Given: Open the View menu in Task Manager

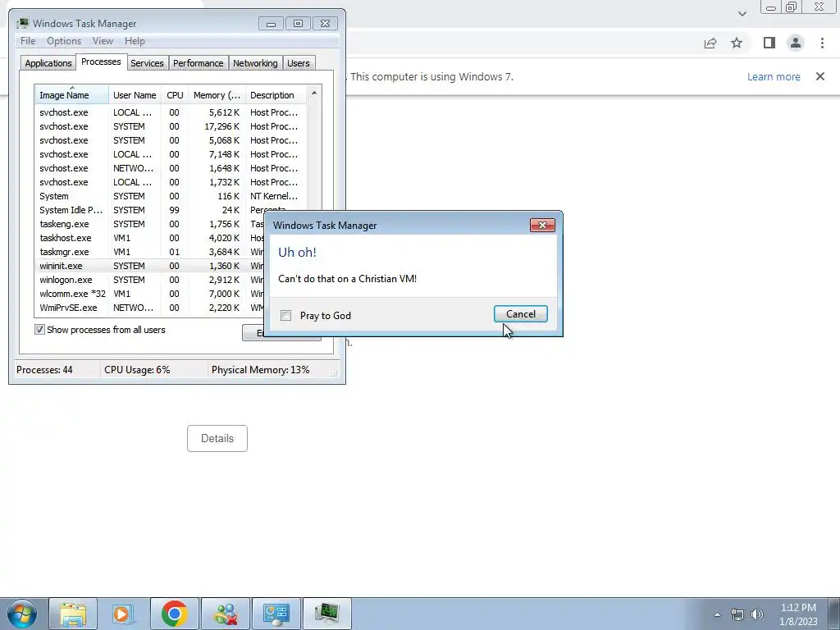Looking at the screenshot, I should (103, 41).
